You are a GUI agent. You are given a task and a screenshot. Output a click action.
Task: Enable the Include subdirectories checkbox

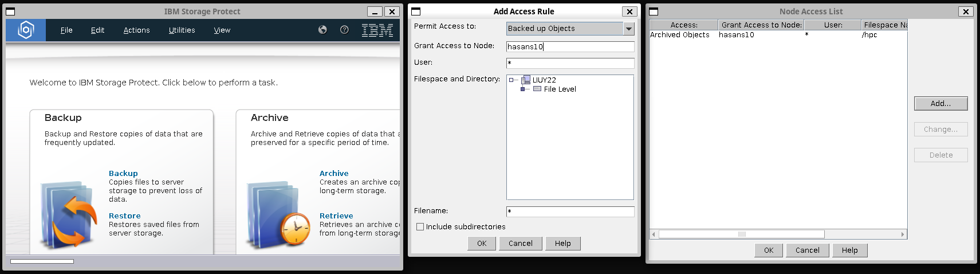pyautogui.click(x=420, y=226)
